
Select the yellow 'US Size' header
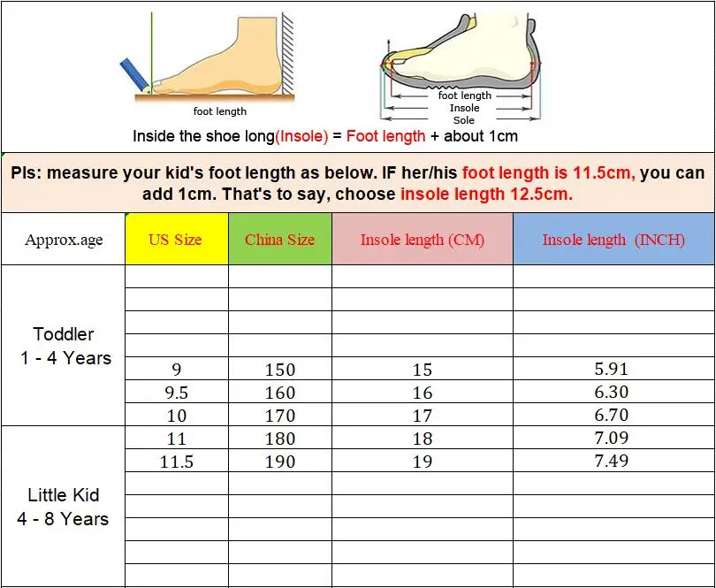tap(177, 239)
